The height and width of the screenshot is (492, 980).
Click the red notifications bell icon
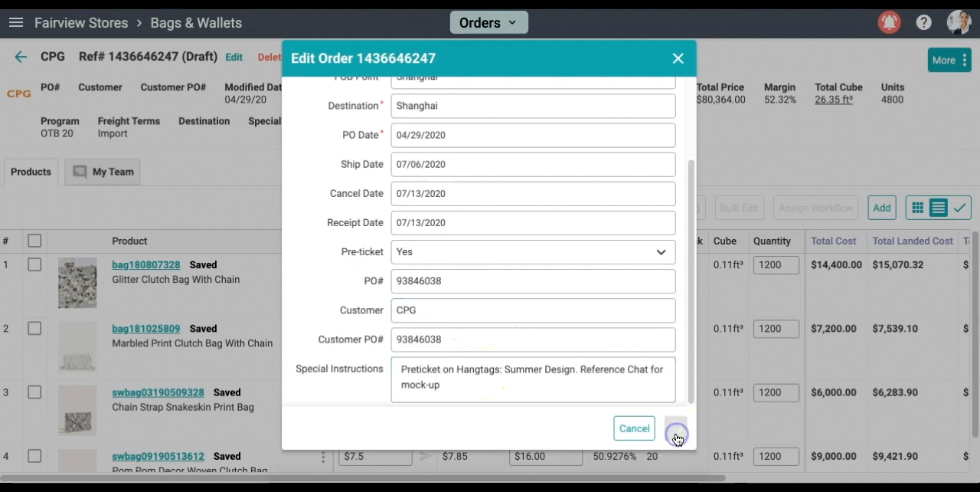coord(889,22)
